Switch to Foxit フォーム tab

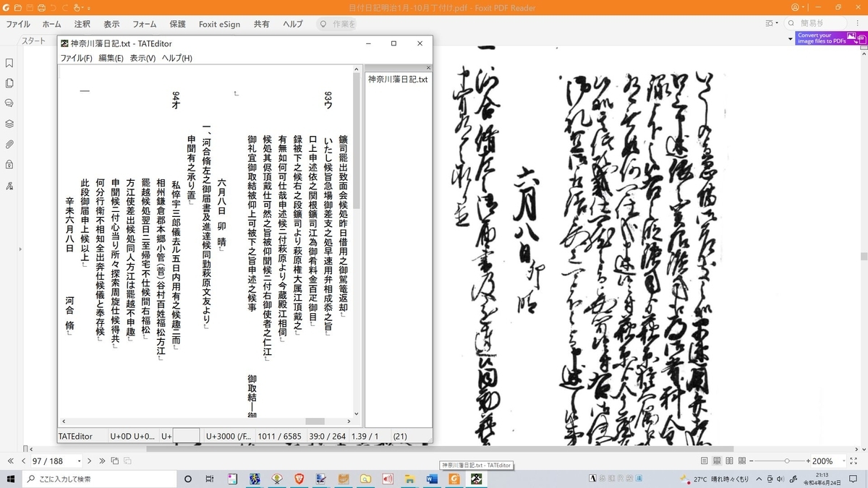pyautogui.click(x=145, y=24)
